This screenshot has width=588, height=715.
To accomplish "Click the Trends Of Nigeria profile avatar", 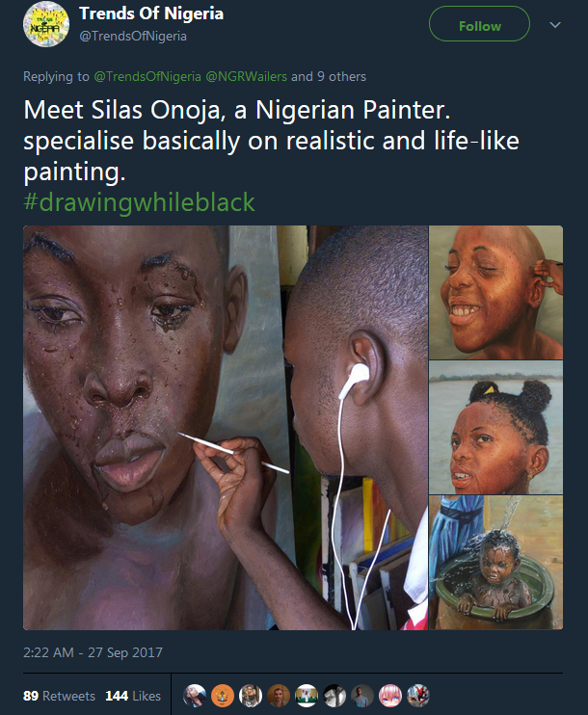I will [x=45, y=26].
